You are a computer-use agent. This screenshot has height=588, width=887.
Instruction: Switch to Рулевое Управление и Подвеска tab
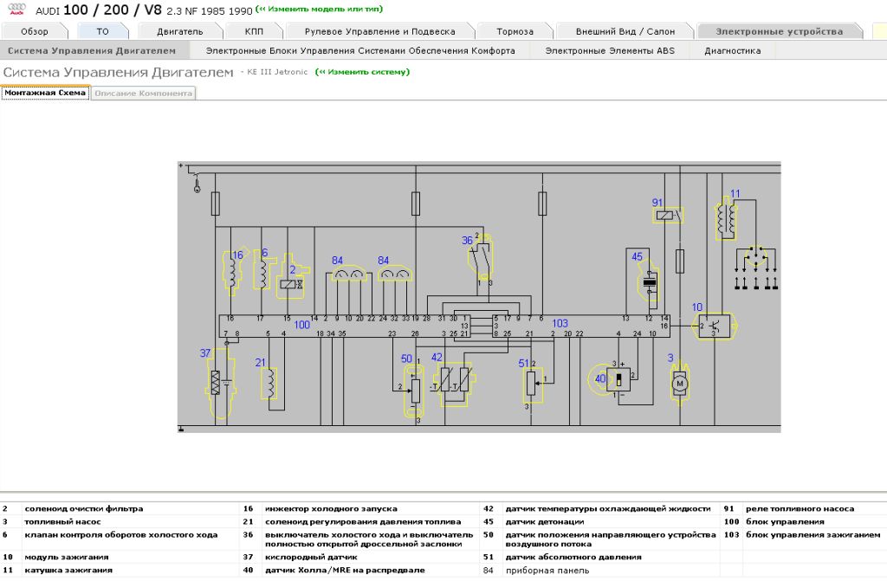pos(379,32)
